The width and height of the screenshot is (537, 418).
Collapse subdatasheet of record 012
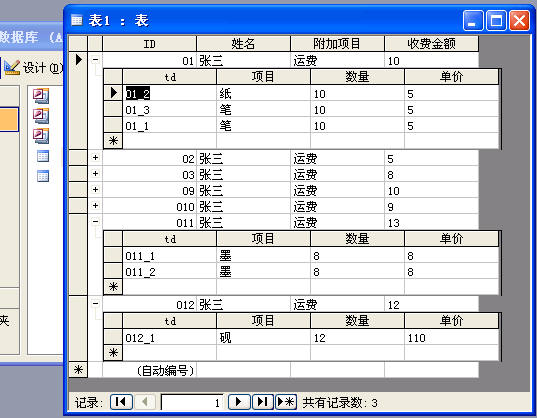pyautogui.click(x=96, y=303)
